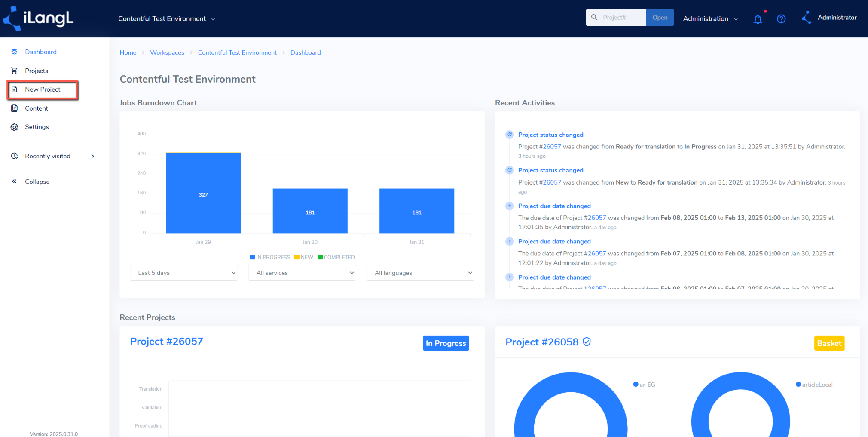868x437 pixels.
Task: Click icon beside second Project status changed
Action: coord(510,170)
